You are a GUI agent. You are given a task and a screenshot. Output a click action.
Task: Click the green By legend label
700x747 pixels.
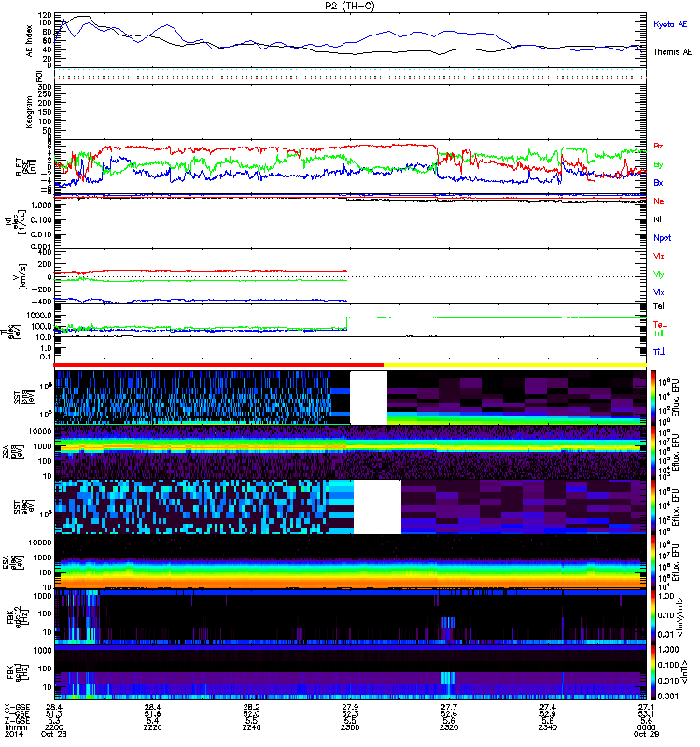click(x=658, y=164)
